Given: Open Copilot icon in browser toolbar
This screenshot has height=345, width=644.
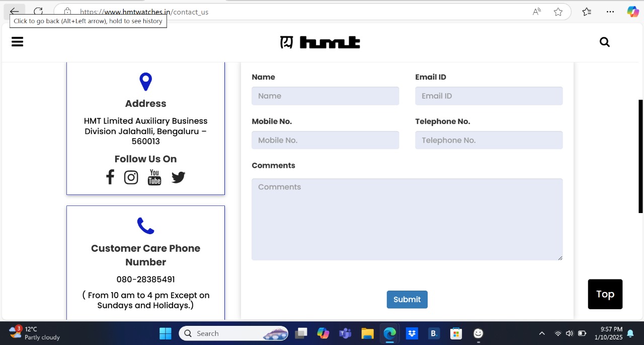Looking at the screenshot, I should click(632, 12).
